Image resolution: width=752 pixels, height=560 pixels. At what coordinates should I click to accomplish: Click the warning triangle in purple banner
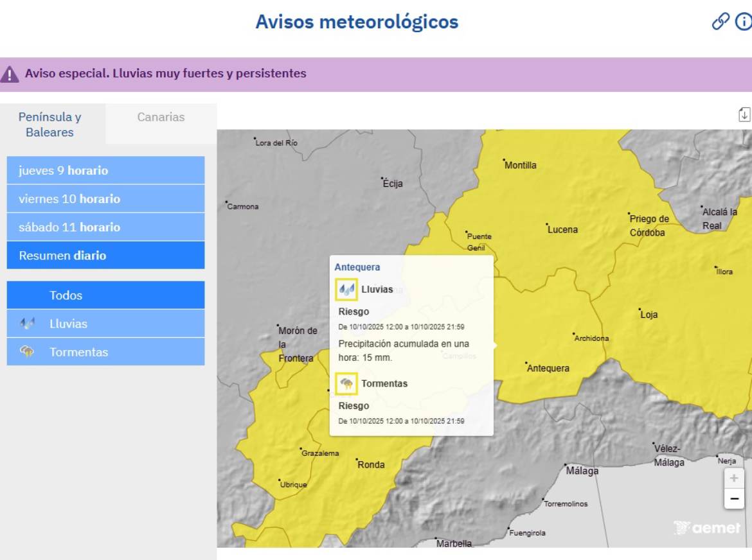point(10,74)
